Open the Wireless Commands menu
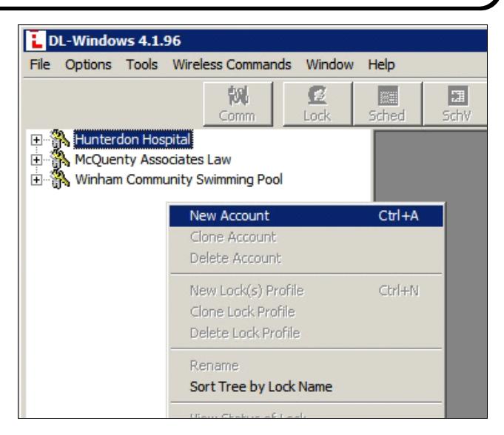The image size is (504, 435). (232, 64)
